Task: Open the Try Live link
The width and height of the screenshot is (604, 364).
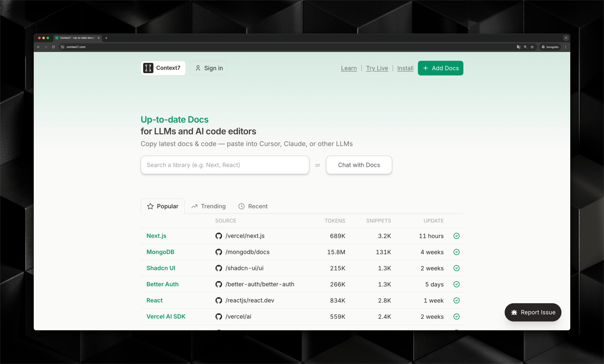Action: (377, 68)
